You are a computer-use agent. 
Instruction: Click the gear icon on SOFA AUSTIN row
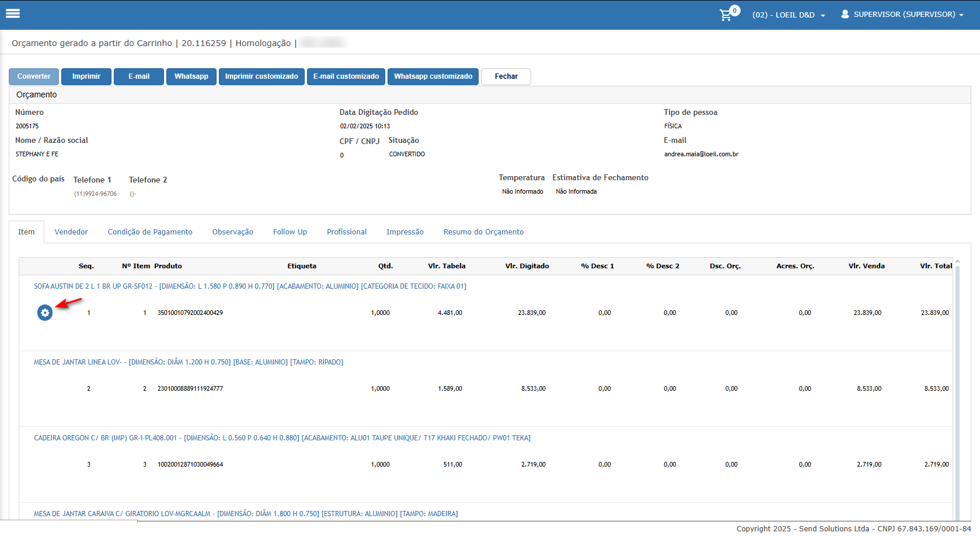tap(45, 313)
